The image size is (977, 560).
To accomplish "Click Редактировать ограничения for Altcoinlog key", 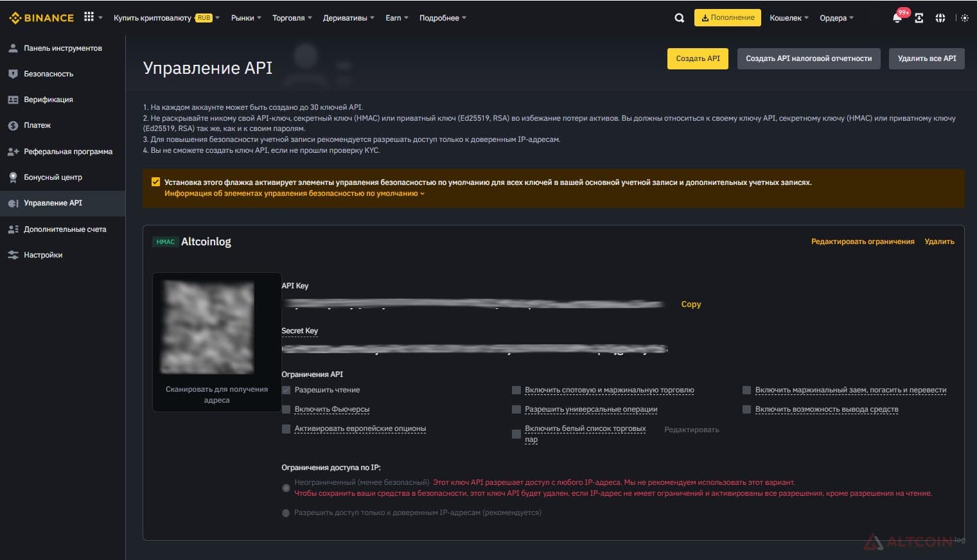I will pos(863,241).
